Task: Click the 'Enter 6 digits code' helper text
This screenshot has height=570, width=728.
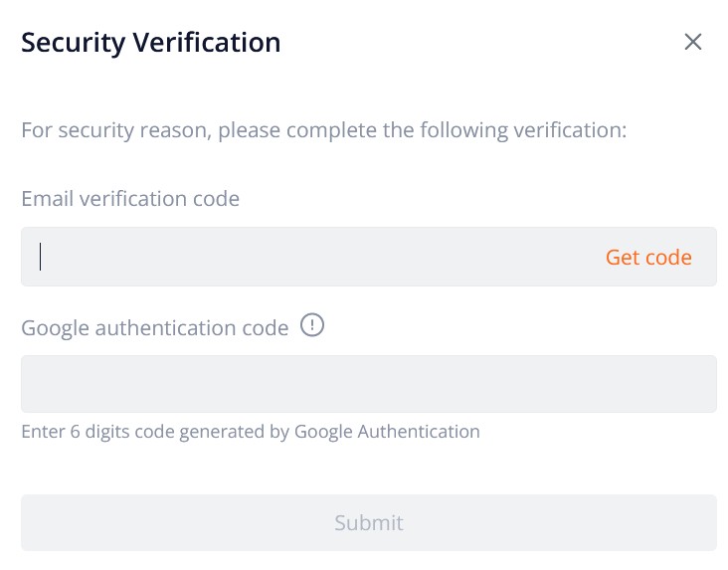Action: point(251,432)
